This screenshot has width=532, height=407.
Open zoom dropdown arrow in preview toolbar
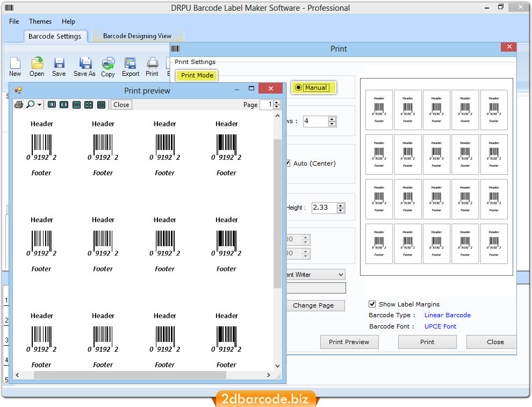[x=39, y=105]
